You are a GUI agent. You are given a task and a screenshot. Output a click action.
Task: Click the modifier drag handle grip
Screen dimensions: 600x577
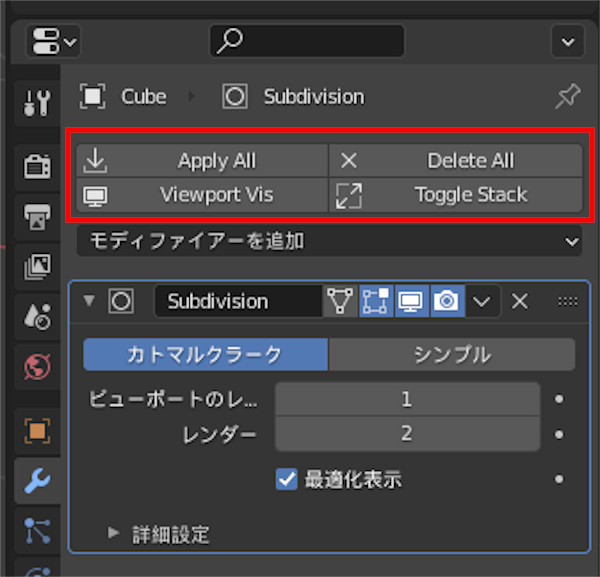tap(568, 302)
